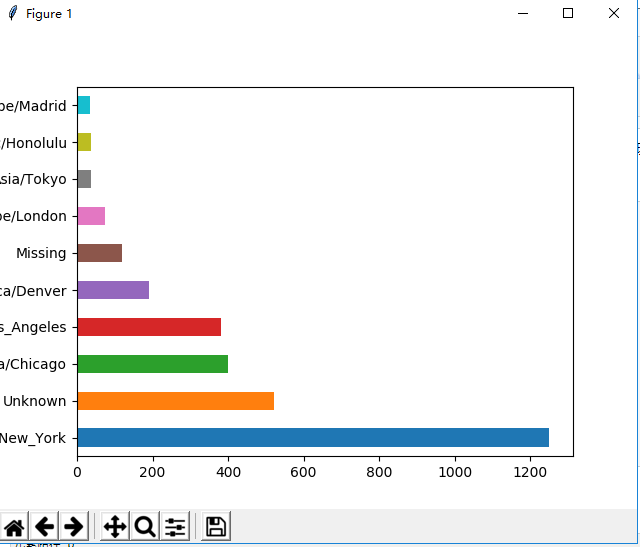This screenshot has height=547, width=640.
Task: Select the Zoom to rectangle magnifier
Action: 145,526
